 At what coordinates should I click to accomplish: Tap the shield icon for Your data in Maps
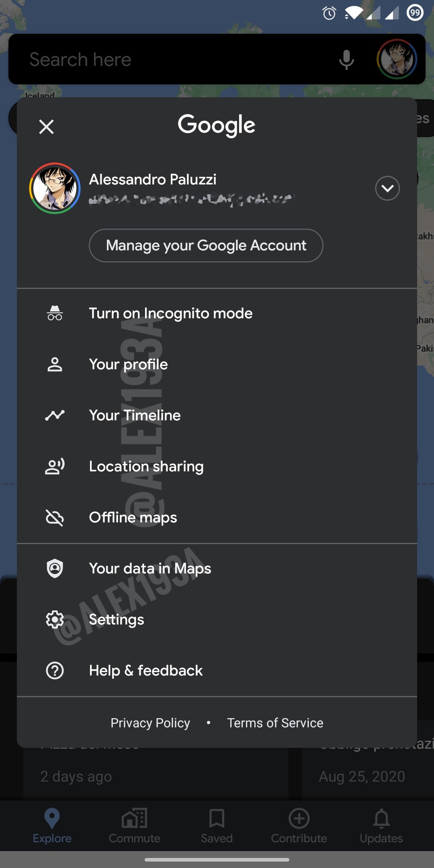[55, 568]
